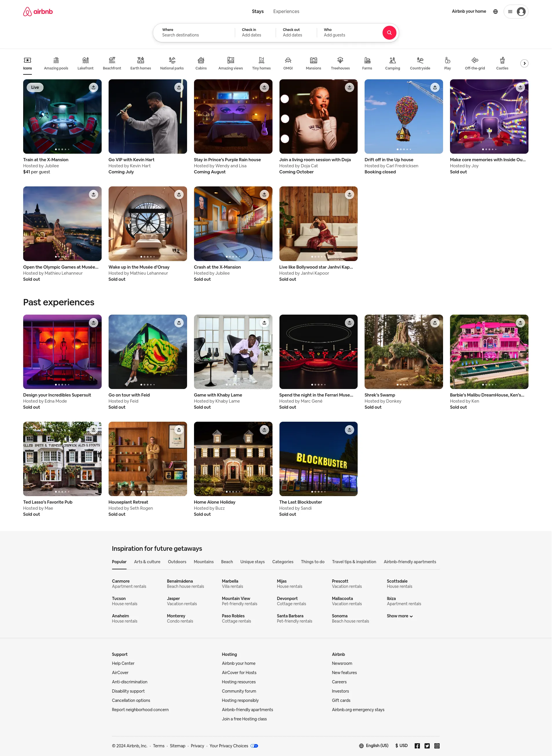Select the Outdoors destinations tab
The width and height of the screenshot is (556, 756).
(x=177, y=562)
